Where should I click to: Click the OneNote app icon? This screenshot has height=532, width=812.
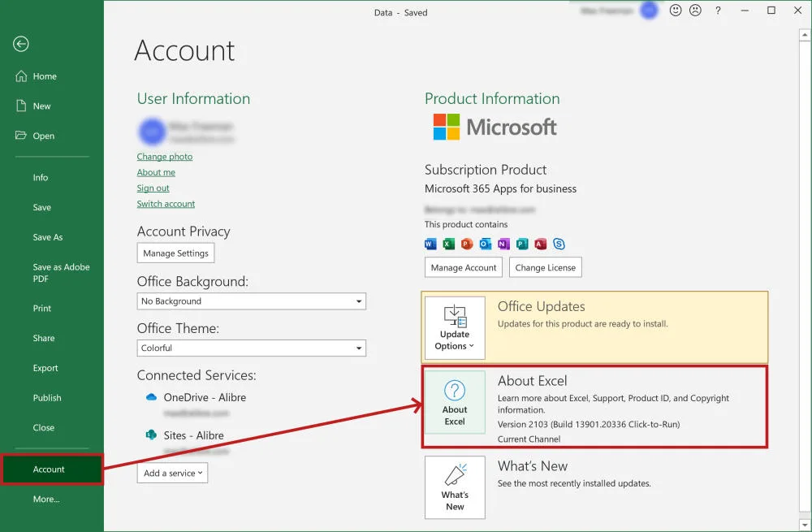pos(504,244)
